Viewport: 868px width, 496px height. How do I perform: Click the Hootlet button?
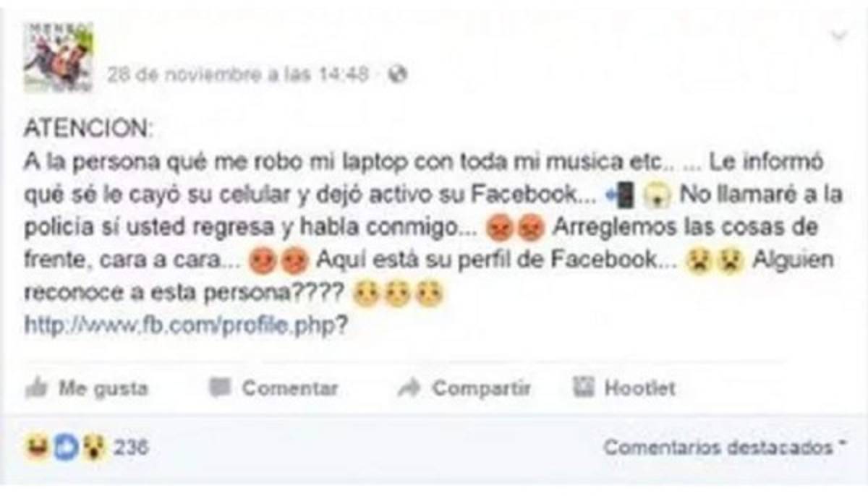click(x=624, y=388)
